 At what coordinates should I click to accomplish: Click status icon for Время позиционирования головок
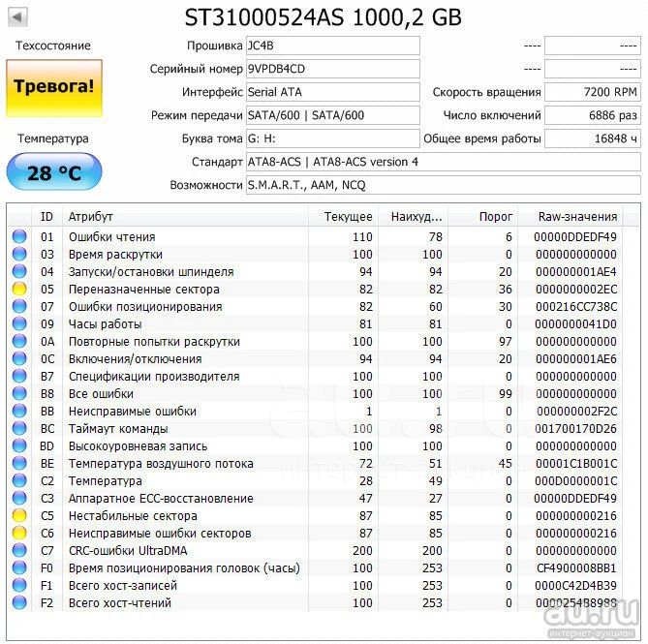pyautogui.click(x=19, y=567)
